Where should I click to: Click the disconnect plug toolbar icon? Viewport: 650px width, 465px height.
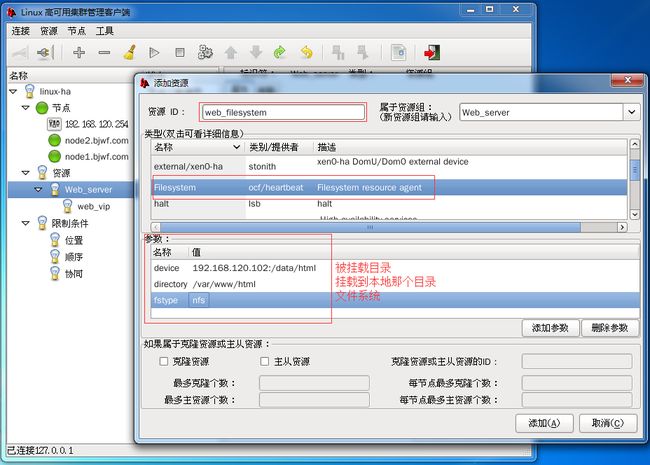point(44,53)
